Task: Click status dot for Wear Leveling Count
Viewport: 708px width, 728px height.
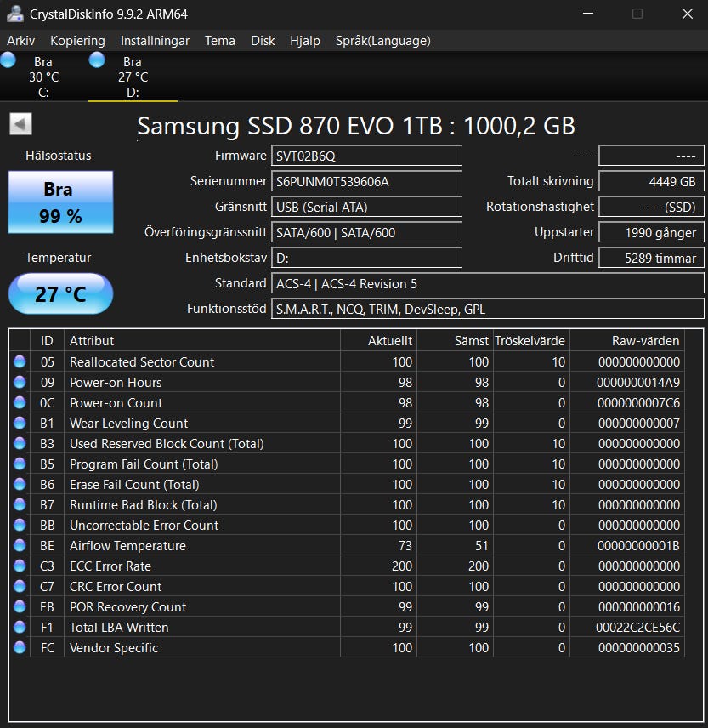Action: pos(20,423)
